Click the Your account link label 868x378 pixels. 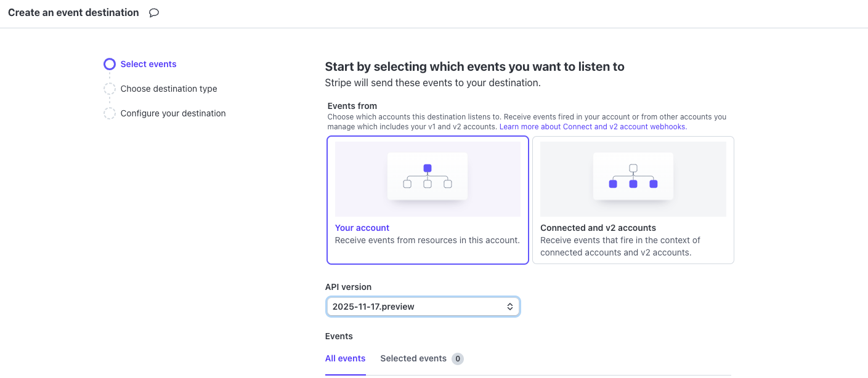tap(362, 228)
